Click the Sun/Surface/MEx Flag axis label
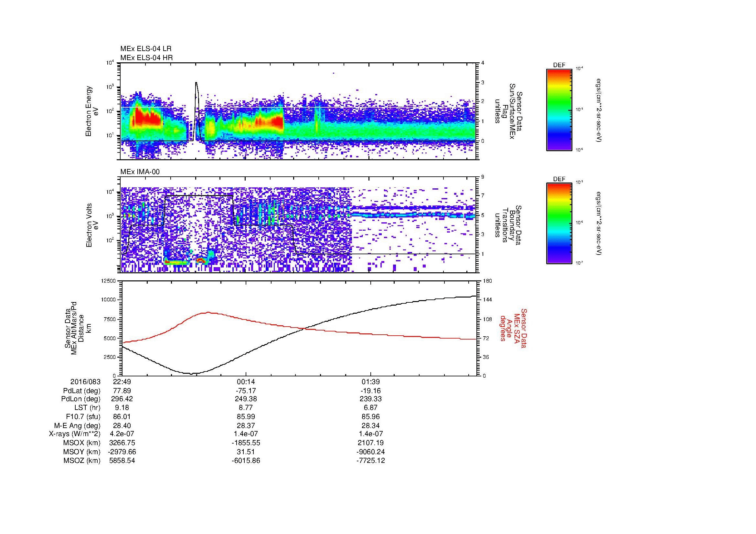The width and height of the screenshot is (756, 534). pos(508,111)
